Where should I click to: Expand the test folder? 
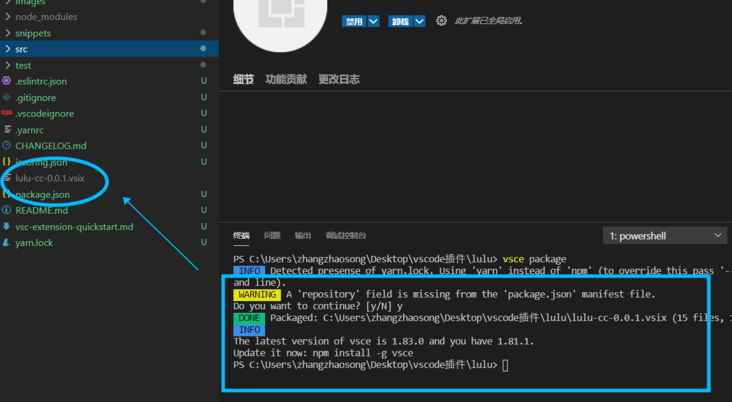coord(8,65)
